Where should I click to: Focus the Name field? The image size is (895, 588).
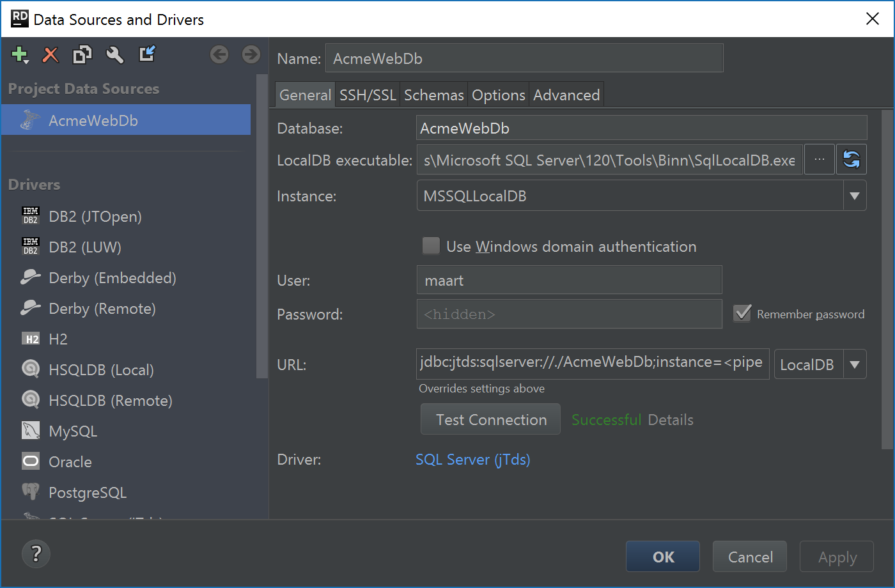click(x=524, y=58)
